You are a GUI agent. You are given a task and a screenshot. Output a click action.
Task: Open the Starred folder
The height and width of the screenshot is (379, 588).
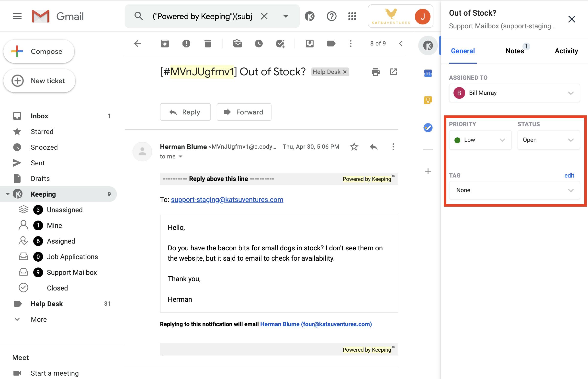pos(58,132)
